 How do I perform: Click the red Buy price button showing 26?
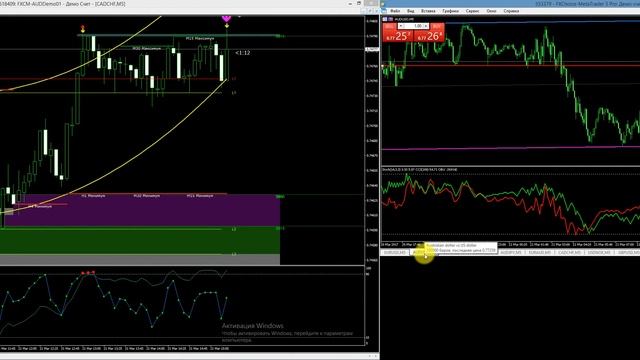click(x=429, y=36)
